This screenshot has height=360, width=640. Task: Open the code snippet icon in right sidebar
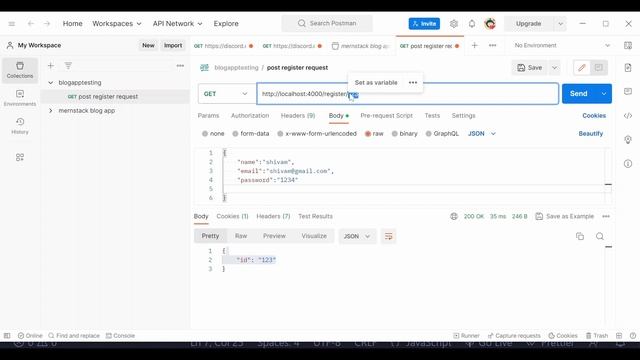628,116
